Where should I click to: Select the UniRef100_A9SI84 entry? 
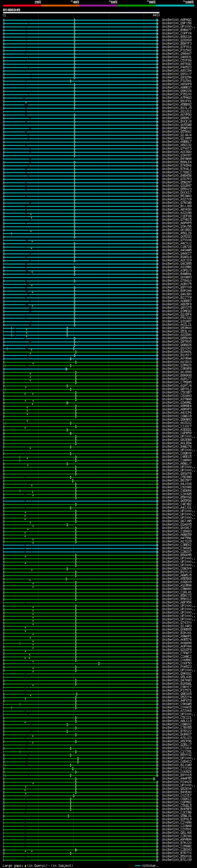tap(177, 71)
